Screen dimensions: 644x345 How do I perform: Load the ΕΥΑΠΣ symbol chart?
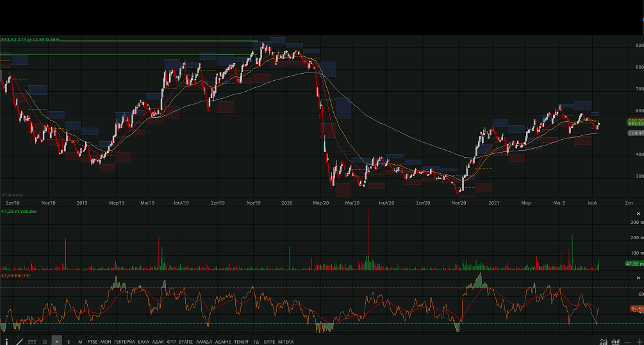coord(186,341)
